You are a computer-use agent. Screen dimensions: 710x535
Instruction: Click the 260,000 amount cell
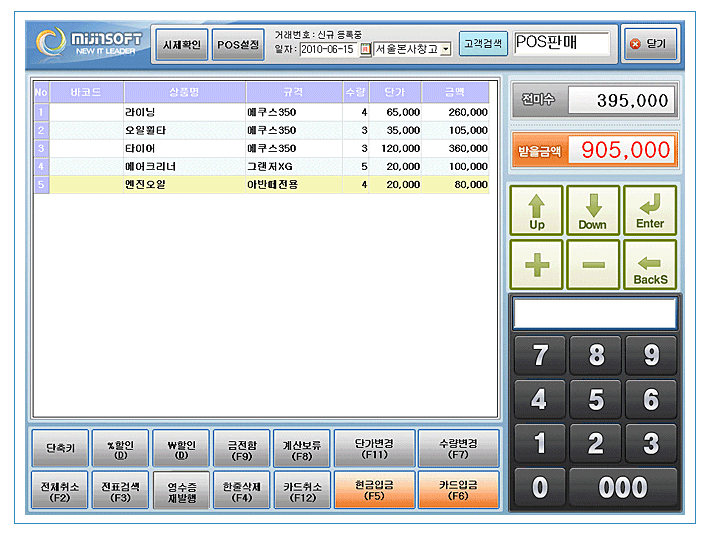pos(455,112)
